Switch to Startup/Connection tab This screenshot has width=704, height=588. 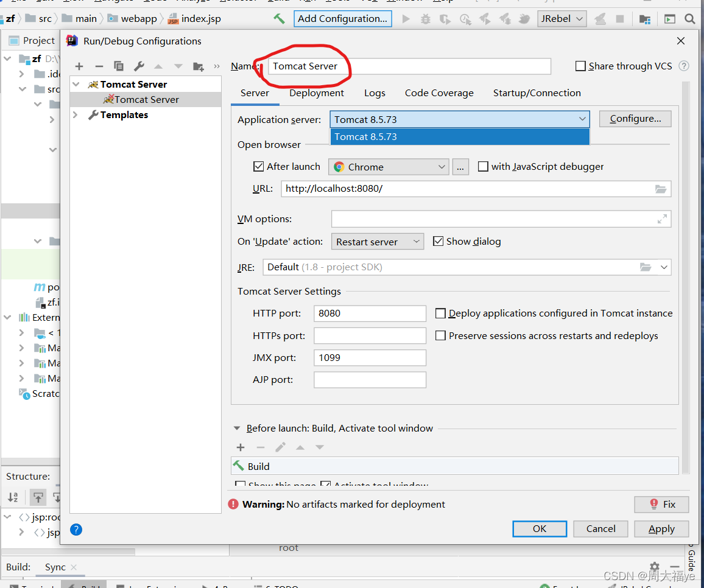click(537, 93)
